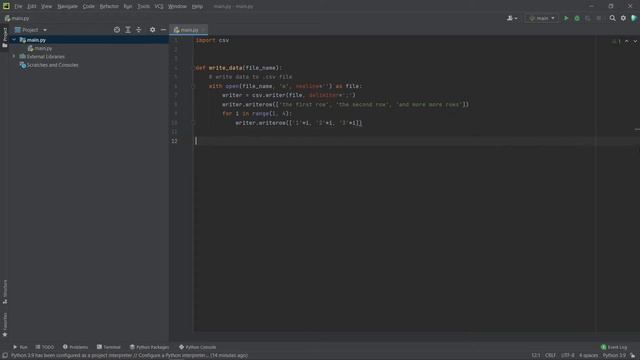Open IDE settings gear in the top toolbar
The height and width of the screenshot is (360, 640).
coord(623,18)
